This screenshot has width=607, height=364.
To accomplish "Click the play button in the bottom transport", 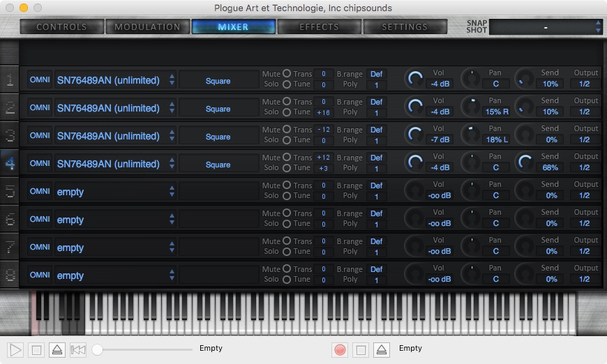I will coord(15,349).
